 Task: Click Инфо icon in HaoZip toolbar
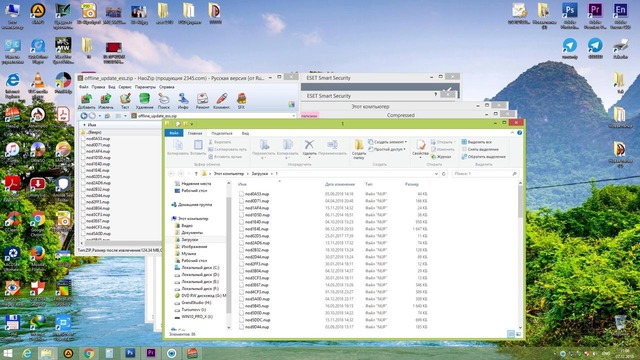pyautogui.click(x=183, y=101)
